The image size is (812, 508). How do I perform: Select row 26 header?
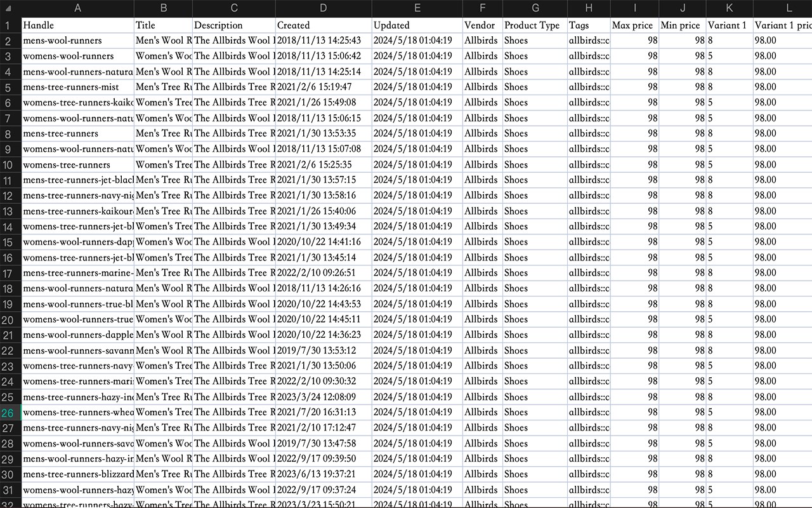[11, 412]
